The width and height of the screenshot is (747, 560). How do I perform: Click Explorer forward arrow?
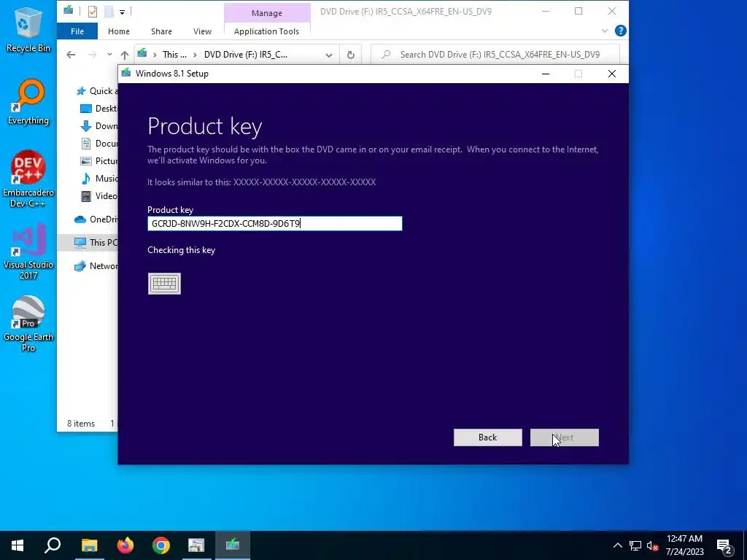pos(92,55)
